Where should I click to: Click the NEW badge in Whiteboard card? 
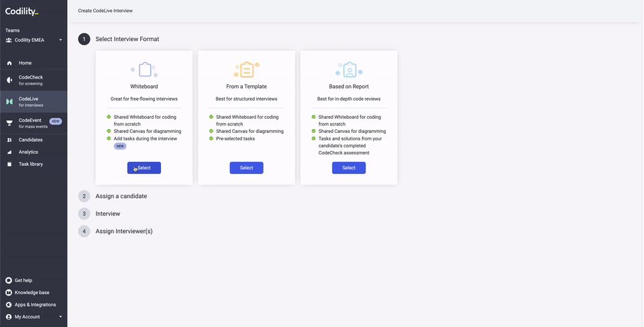click(120, 146)
